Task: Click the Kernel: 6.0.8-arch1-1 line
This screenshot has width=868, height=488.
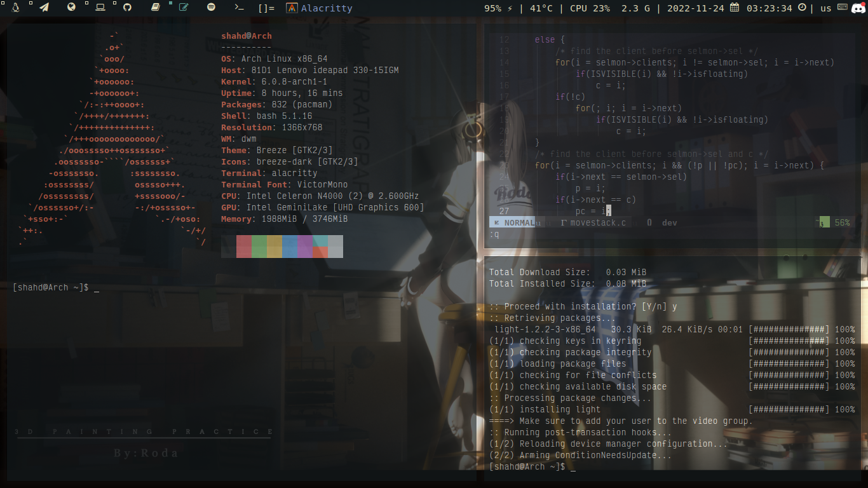Action: point(275,81)
